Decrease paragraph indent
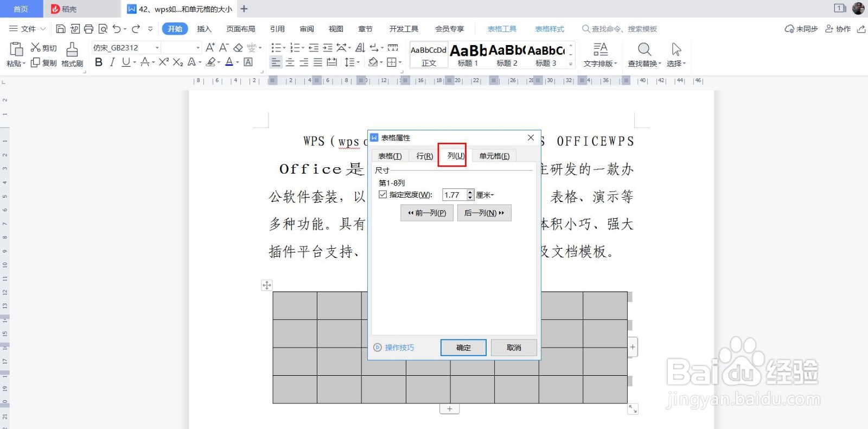The image size is (868, 429). 314,48
